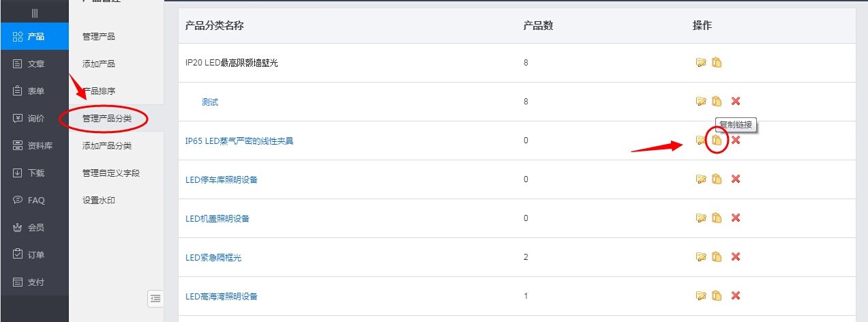Viewport: 868px width, 322px height.
Task: Copy link for LED机盖照明设备 category
Action: tap(716, 218)
